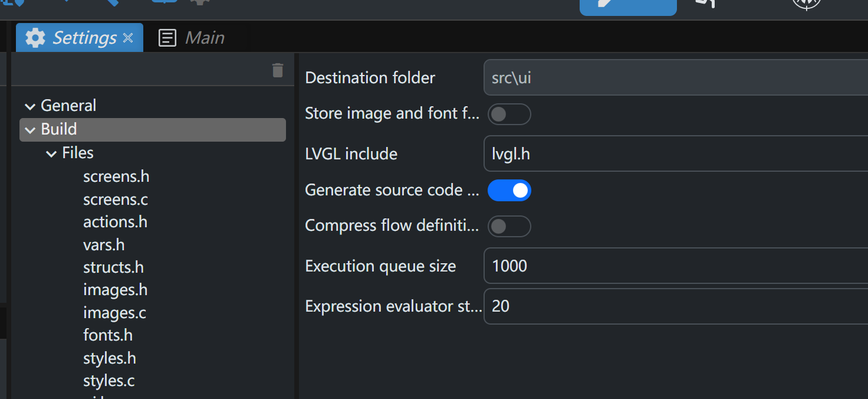
Task: Enable the Compress flow definition switch
Action: pos(509,226)
